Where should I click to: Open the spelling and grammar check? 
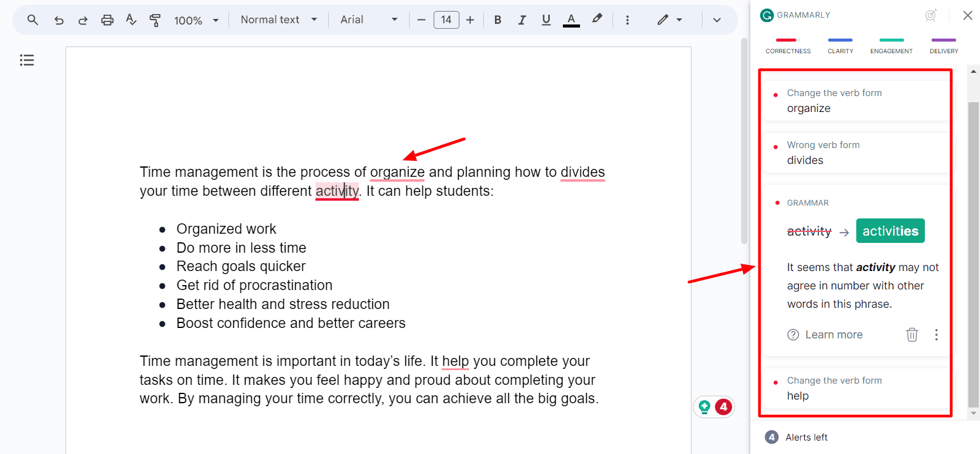coord(131,20)
